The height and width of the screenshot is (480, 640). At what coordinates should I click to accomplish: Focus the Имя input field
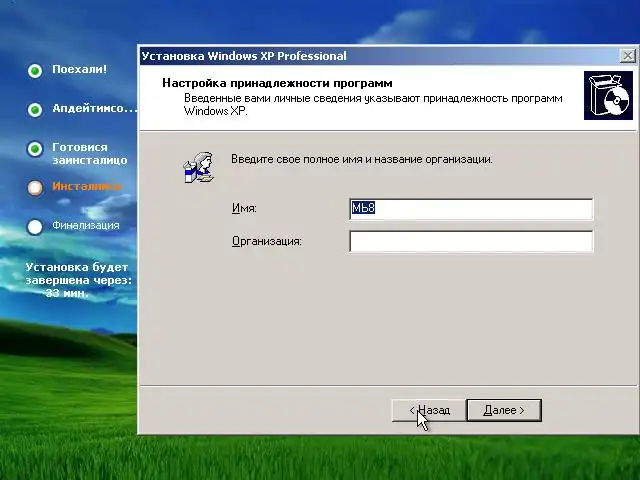[x=471, y=209]
